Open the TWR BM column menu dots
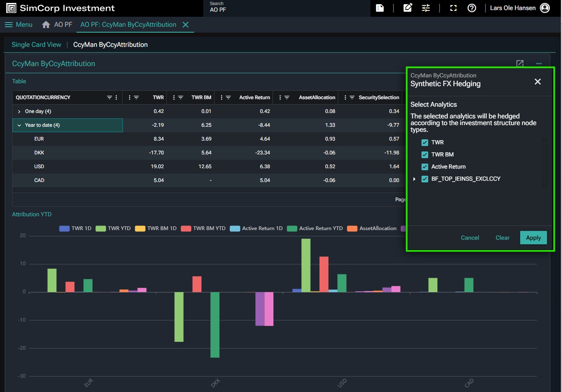The image size is (562, 392). click(174, 97)
